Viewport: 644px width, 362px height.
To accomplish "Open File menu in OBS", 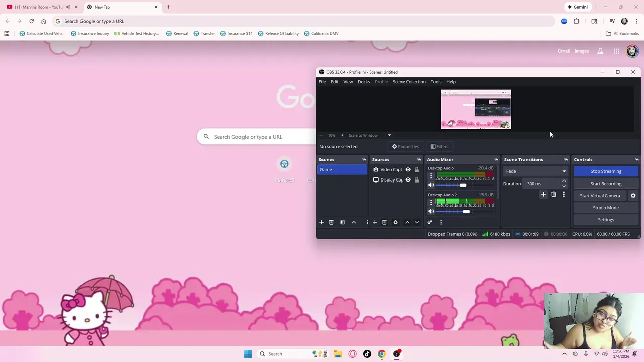I will click(x=322, y=82).
